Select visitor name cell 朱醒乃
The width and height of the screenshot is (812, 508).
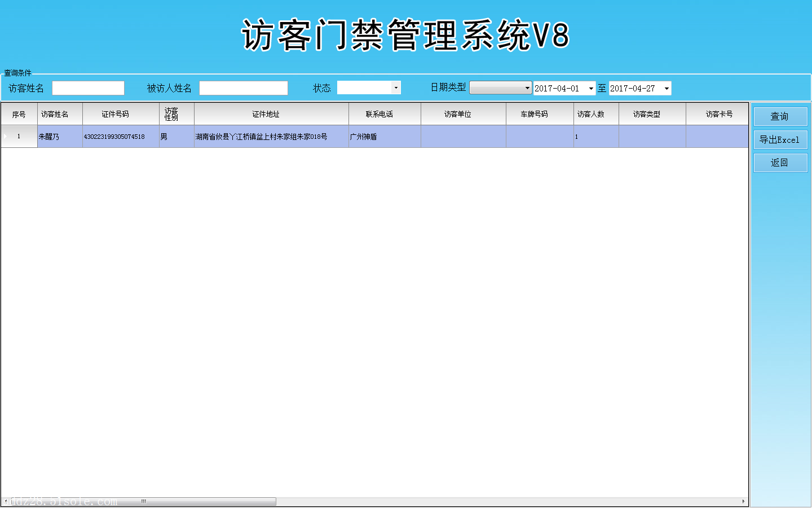click(60, 137)
